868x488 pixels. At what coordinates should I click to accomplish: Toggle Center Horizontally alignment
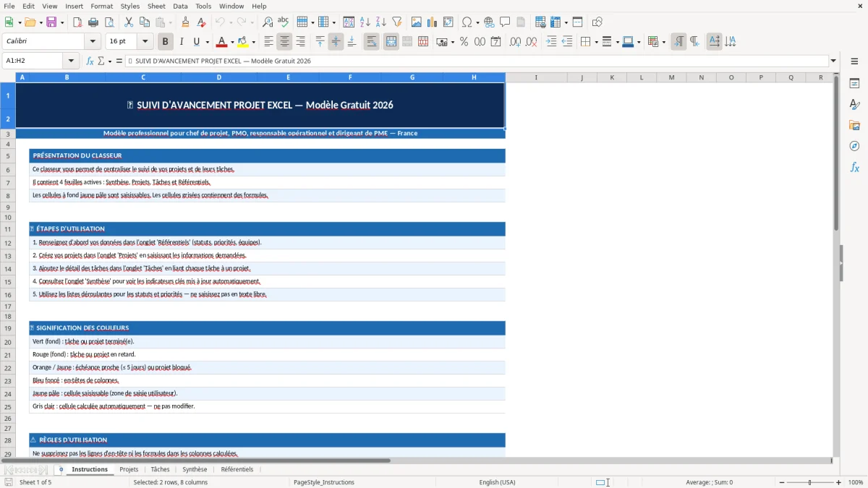point(284,42)
